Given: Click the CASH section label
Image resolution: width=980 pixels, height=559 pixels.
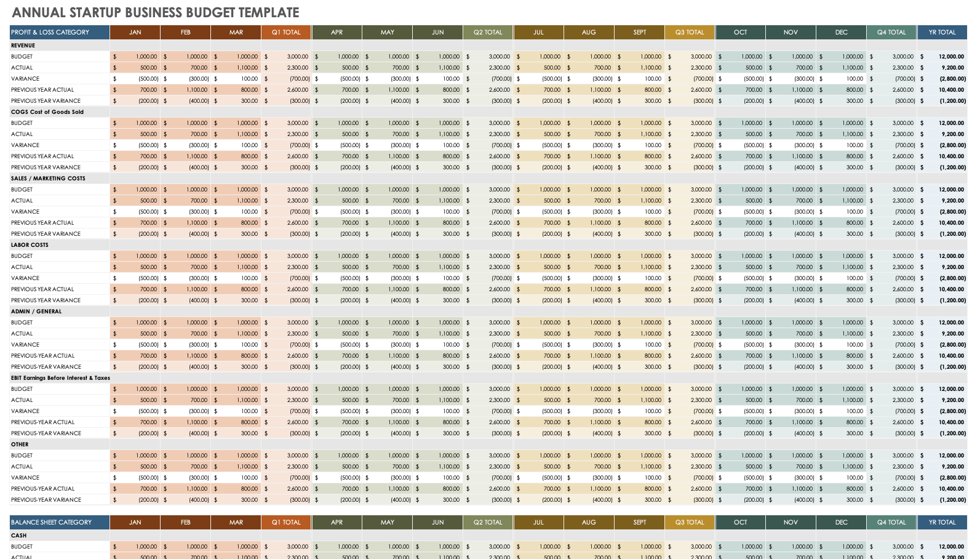Looking at the screenshot, I should point(19,536).
